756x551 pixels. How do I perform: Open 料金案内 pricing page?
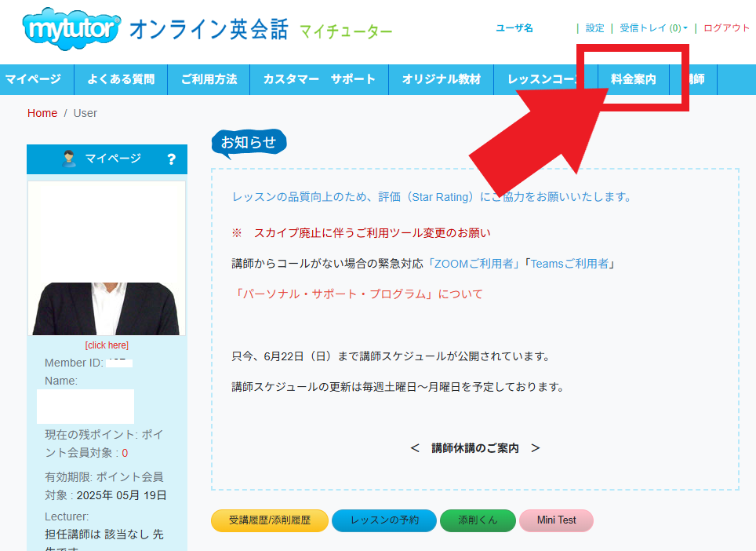634,79
